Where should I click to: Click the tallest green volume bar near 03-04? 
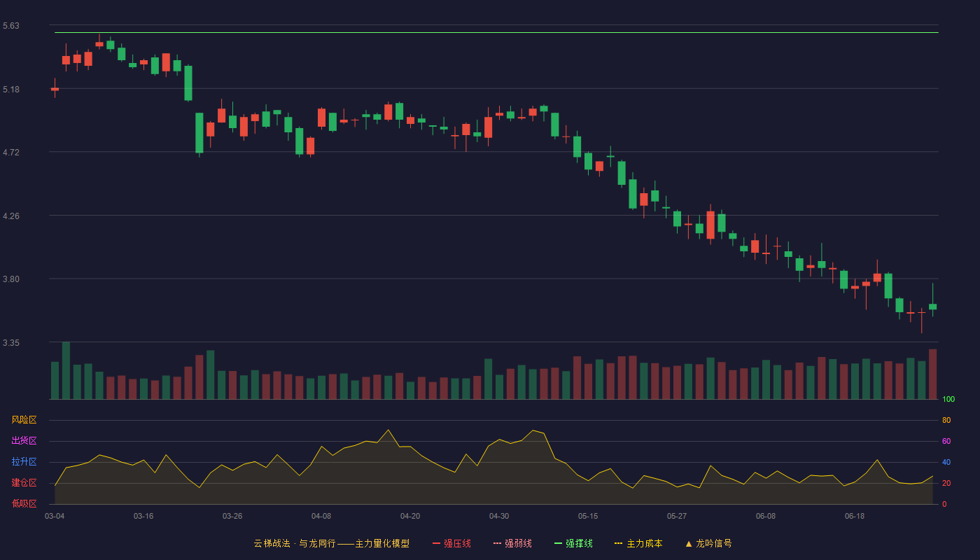pos(66,370)
